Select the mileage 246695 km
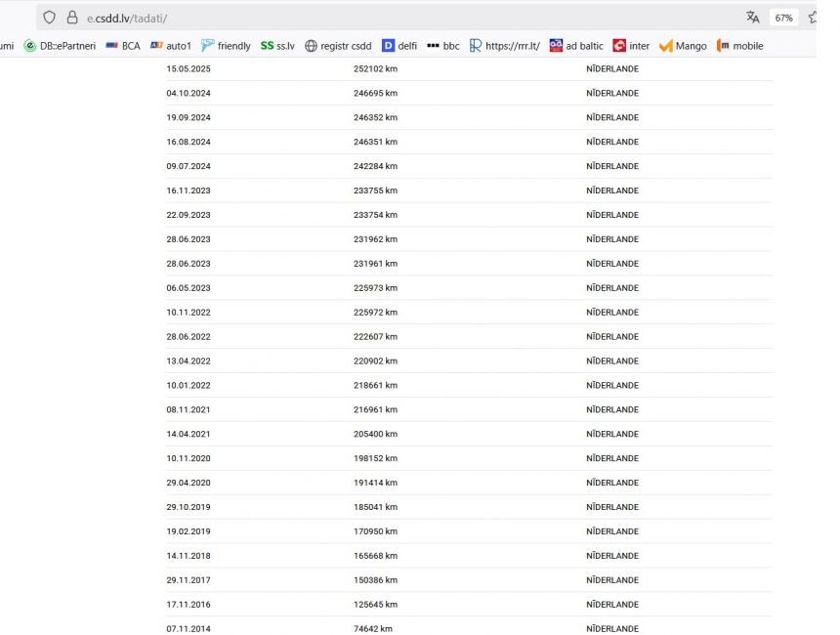This screenshot has height=635, width=840. [375, 93]
